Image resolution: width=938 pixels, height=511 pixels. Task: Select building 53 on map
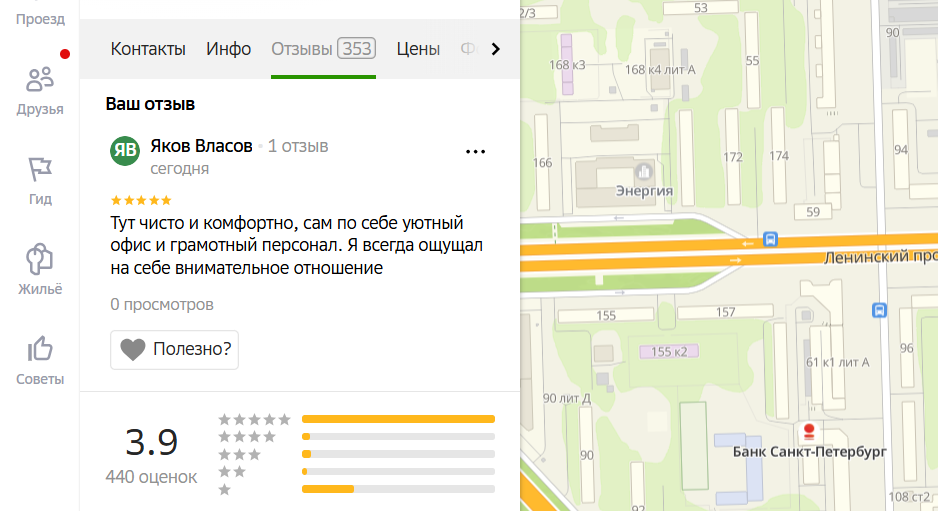pos(701,8)
